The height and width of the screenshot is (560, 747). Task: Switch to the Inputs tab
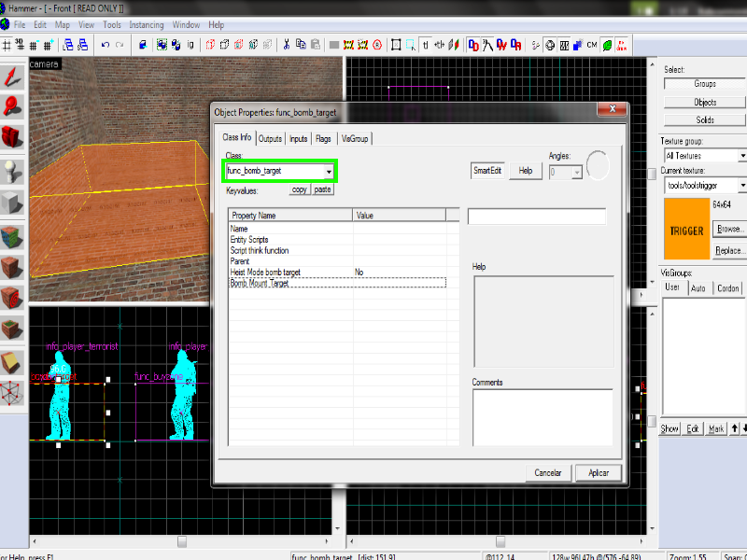298,138
